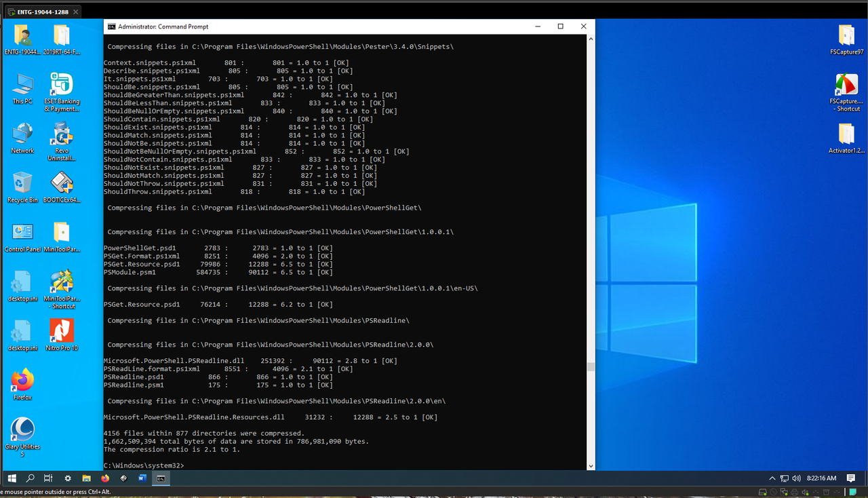The width and height of the screenshot is (868, 498).
Task: Show hidden system tray icons
Action: [x=772, y=478]
